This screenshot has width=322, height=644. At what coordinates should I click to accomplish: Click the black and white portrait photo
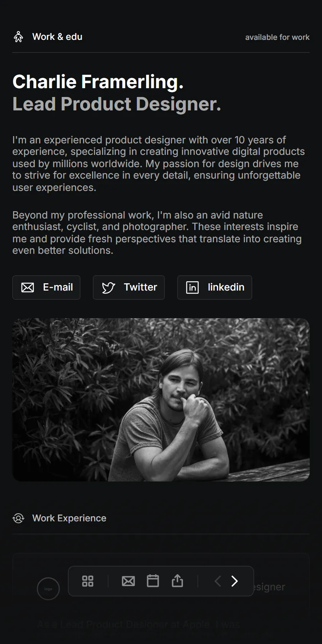click(161, 400)
